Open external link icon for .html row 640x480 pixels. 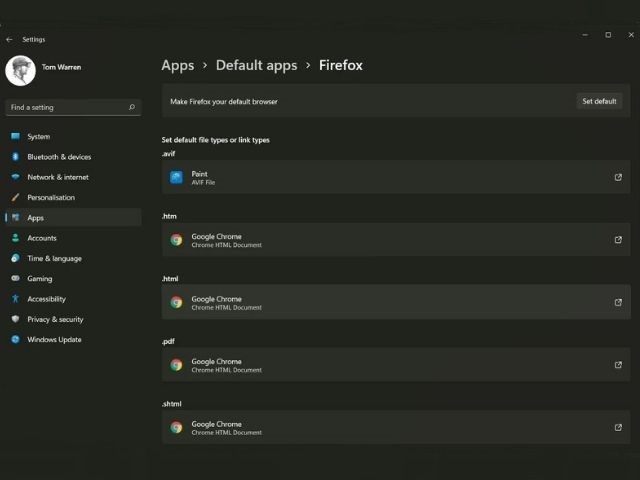click(618, 302)
